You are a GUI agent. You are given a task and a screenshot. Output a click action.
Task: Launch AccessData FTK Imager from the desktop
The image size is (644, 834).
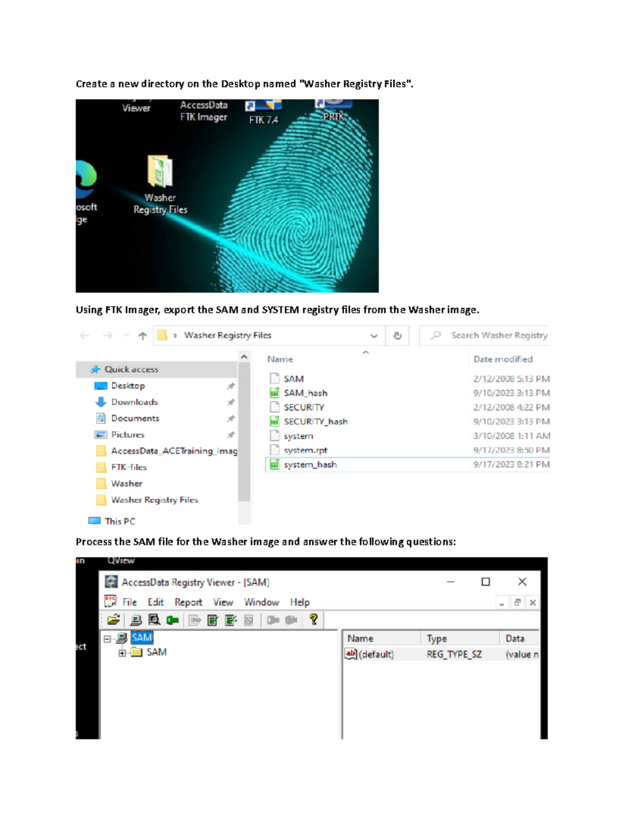coord(203,112)
